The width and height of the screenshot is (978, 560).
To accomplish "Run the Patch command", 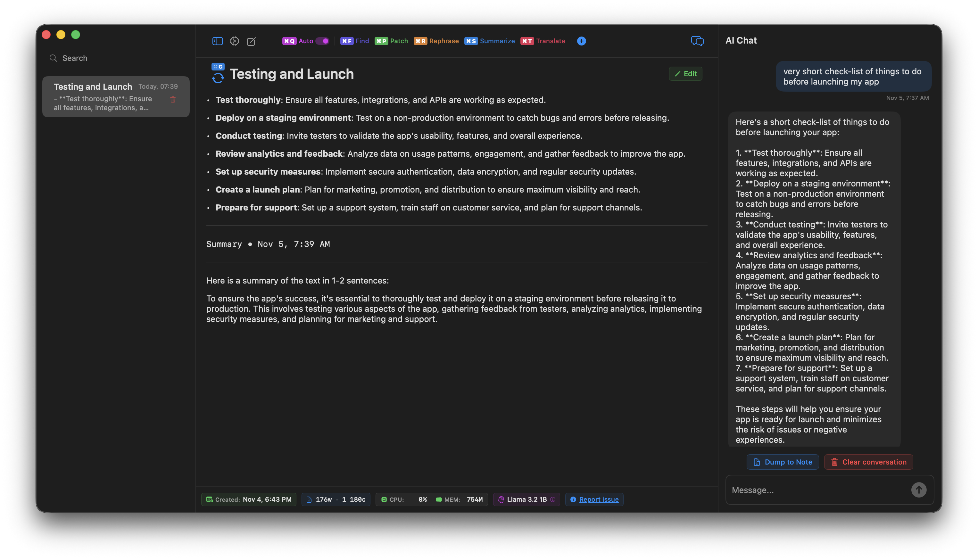I will tap(391, 41).
